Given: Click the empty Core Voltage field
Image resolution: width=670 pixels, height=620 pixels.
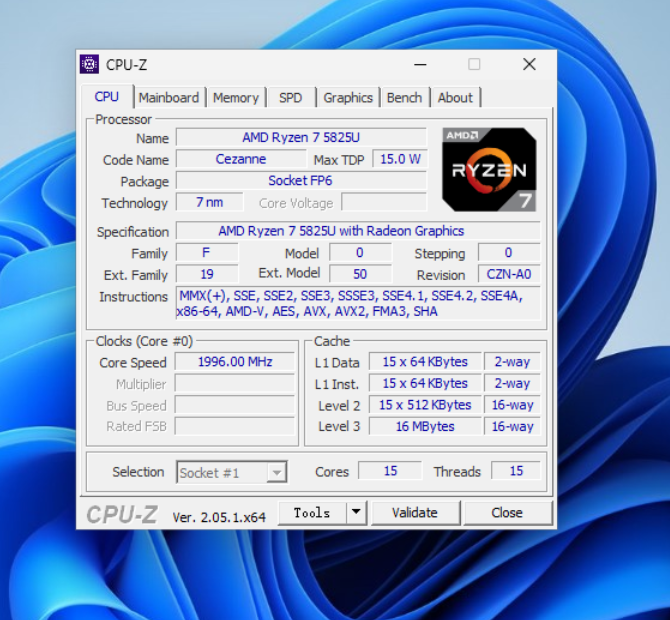Looking at the screenshot, I should tap(384, 202).
